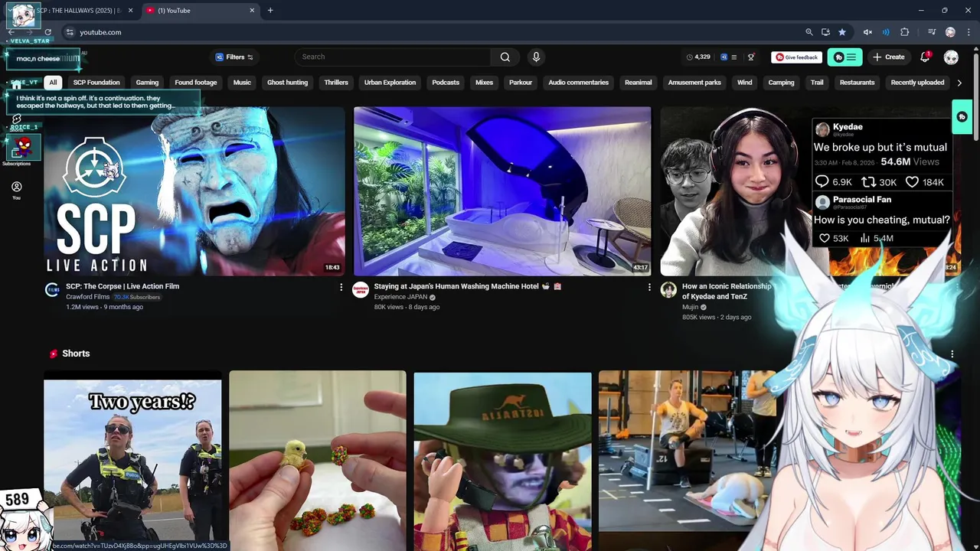Select the SCP Foundation chip
Image resolution: width=980 pixels, height=551 pixels.
96,83
